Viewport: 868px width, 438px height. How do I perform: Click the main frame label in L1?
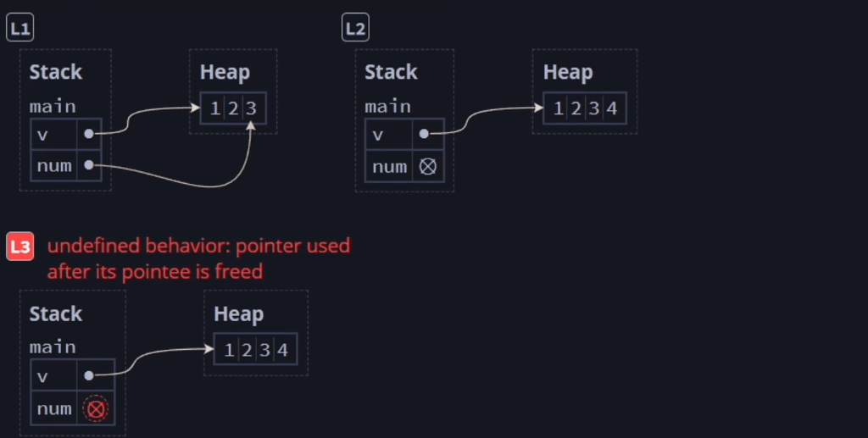[53, 106]
